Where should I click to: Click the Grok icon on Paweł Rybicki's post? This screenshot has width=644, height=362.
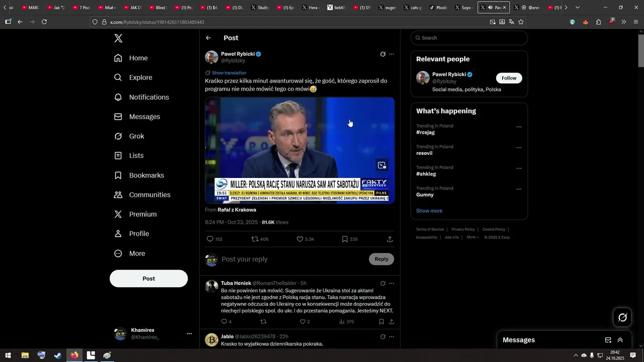383,54
